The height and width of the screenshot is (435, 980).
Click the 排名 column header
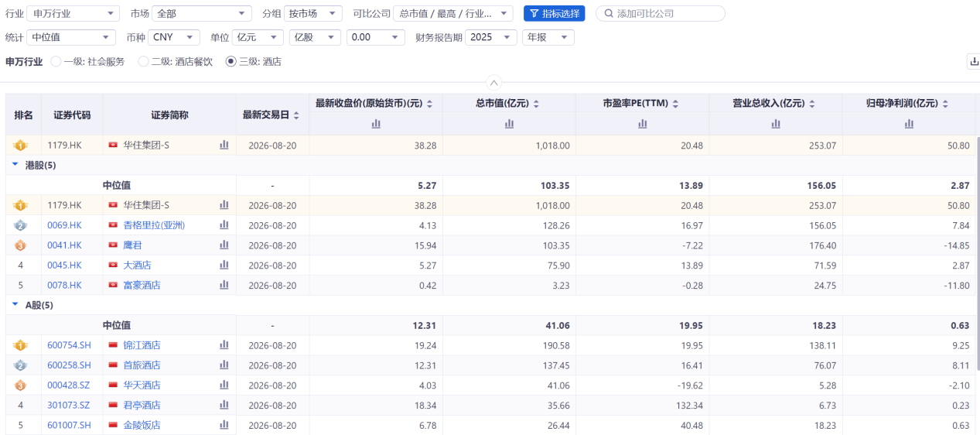click(24, 115)
